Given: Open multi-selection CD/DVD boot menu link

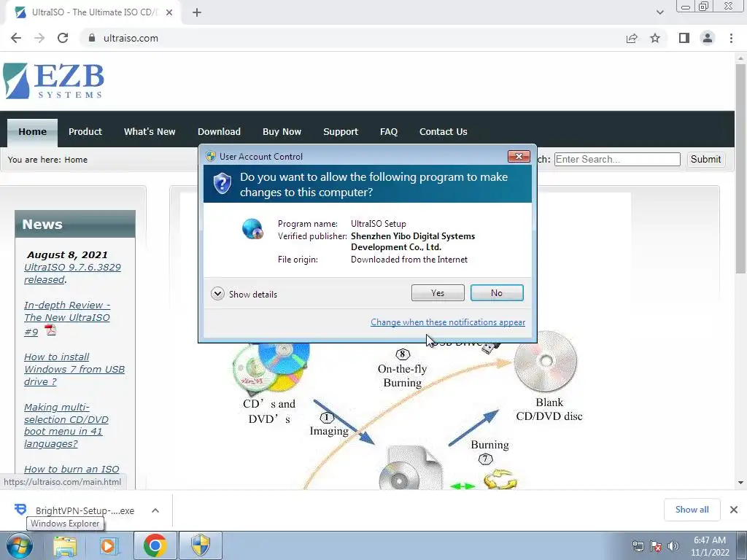Looking at the screenshot, I should [x=66, y=425].
